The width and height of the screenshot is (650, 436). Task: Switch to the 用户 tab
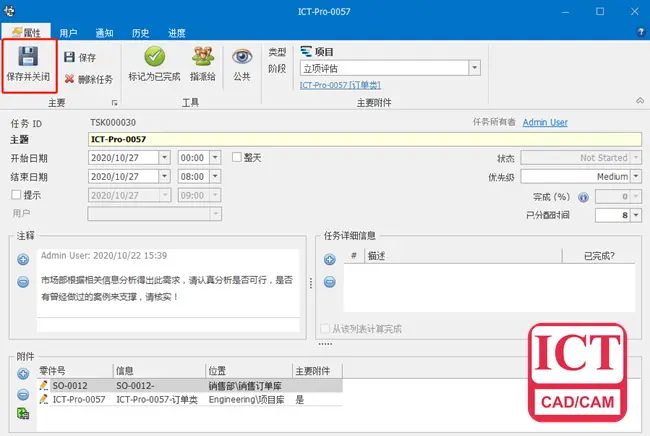[x=68, y=33]
